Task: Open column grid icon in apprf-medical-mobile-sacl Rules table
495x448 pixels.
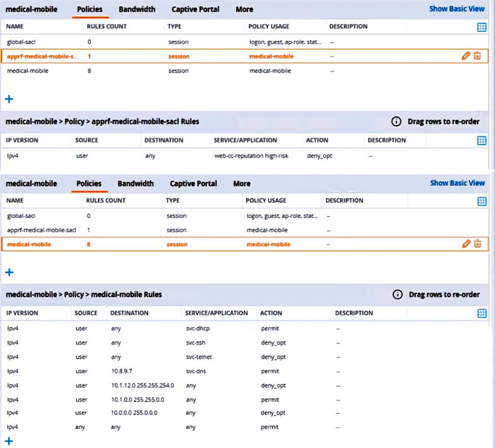Action: click(x=482, y=140)
